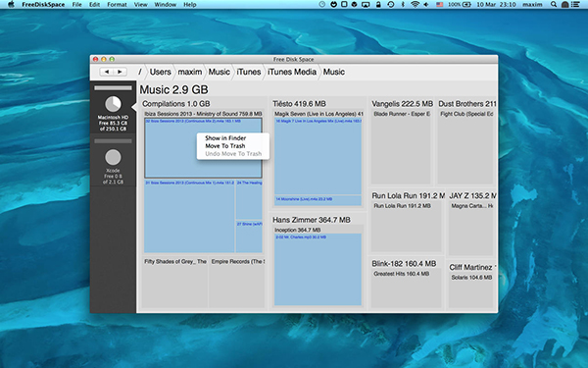Image resolution: width=588 pixels, height=368 pixels.
Task: Go back with the left arrow button
Action: 107,72
